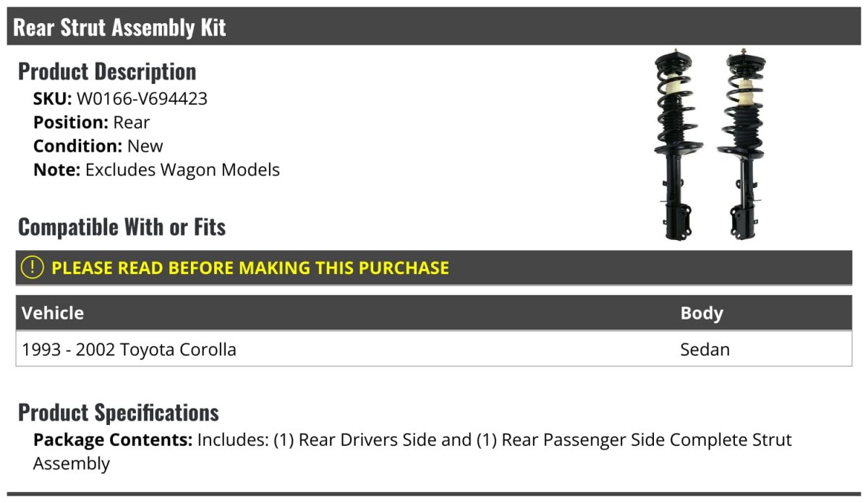Click the Please Read Before Purchase banner

(434, 267)
